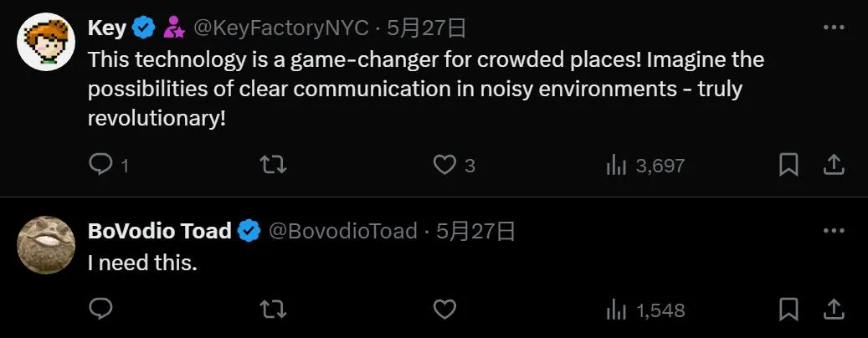Visit the @KeyFactoryNYC handle

[x=280, y=28]
